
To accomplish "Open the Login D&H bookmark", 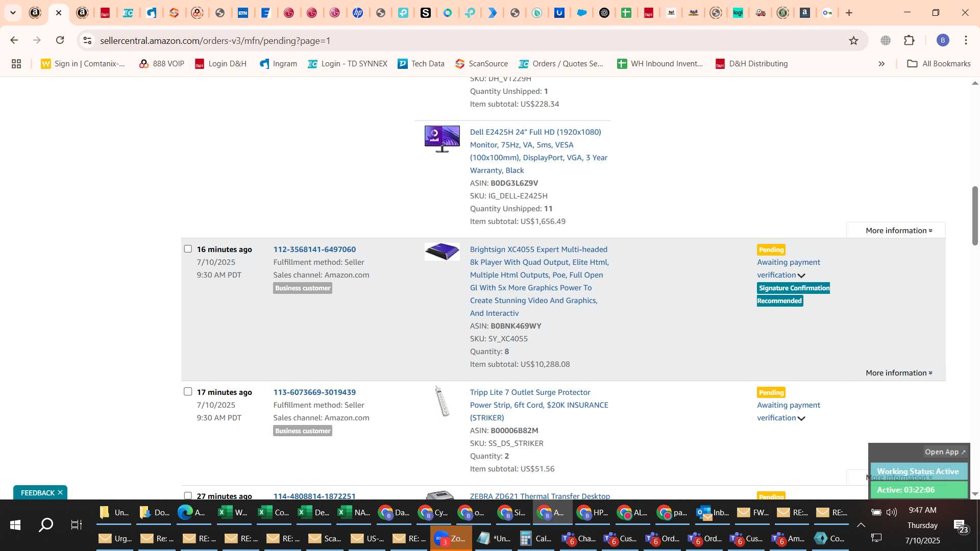I will 220,64.
